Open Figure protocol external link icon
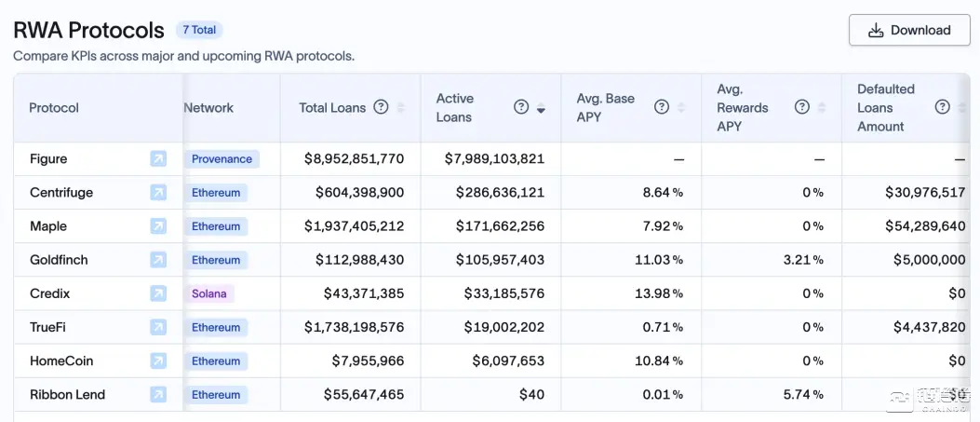 [158, 159]
